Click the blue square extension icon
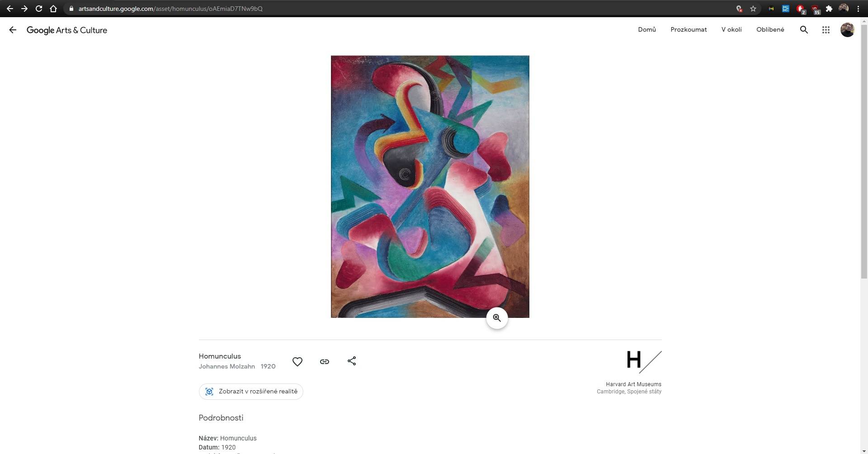 pyautogui.click(x=786, y=9)
